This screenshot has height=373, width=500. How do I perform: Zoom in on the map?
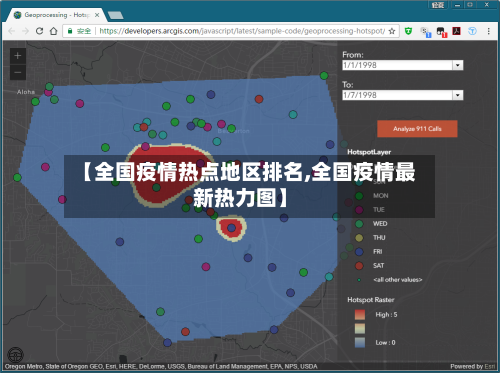click(x=18, y=56)
